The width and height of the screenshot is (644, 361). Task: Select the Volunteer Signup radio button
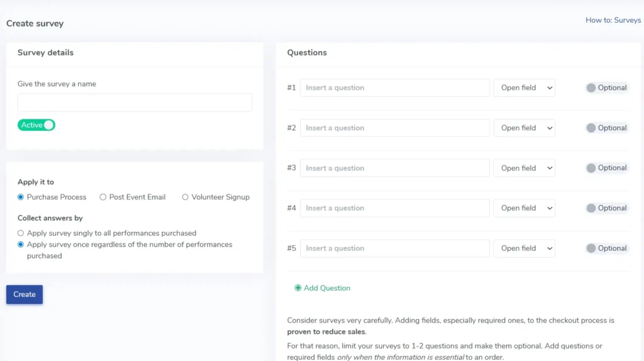click(186, 197)
